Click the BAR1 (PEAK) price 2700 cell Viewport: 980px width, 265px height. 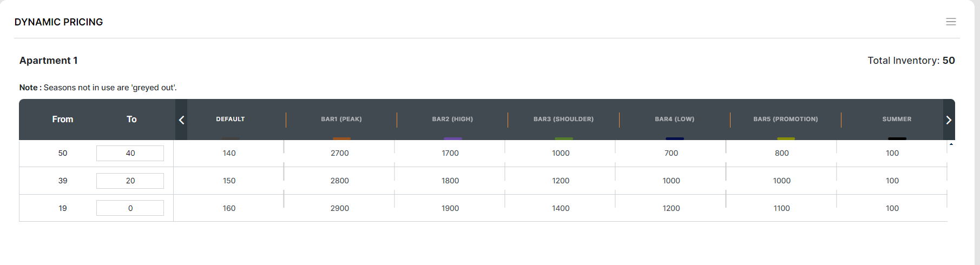coord(340,153)
